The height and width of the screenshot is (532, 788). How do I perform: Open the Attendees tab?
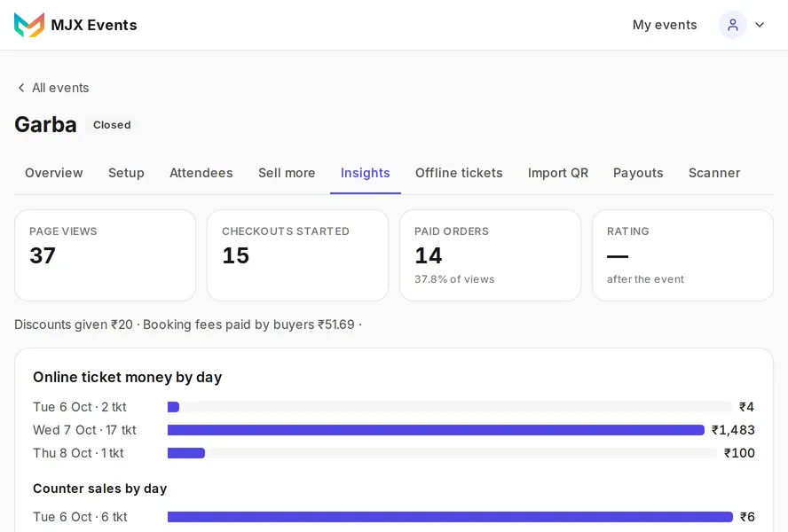pyautogui.click(x=201, y=173)
